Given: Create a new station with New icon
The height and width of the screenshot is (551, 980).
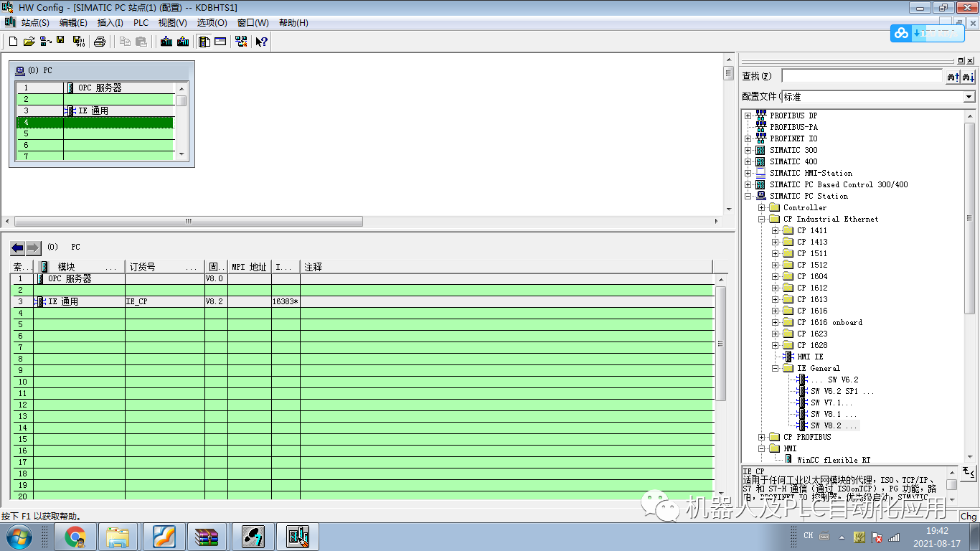Looking at the screenshot, I should click(x=13, y=42).
